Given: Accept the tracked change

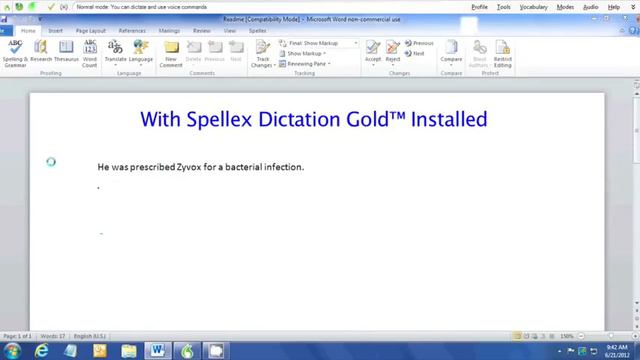Looking at the screenshot, I should pyautogui.click(x=373, y=50).
